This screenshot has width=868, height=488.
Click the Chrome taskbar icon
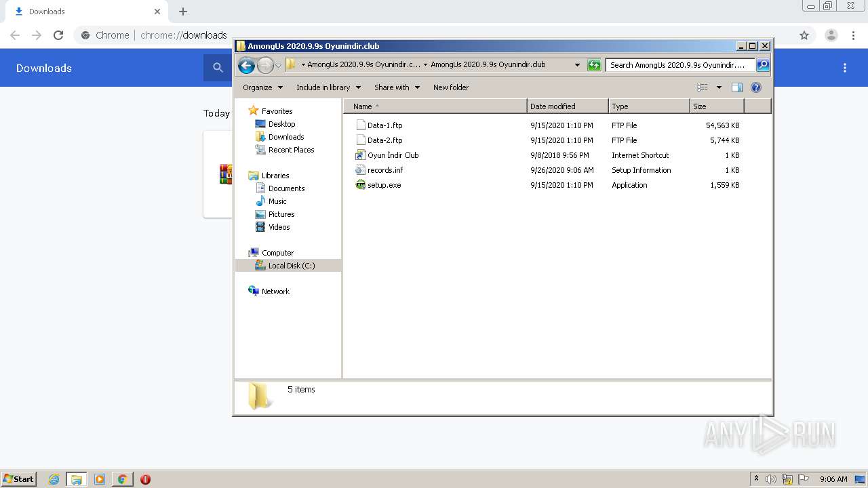click(x=123, y=479)
